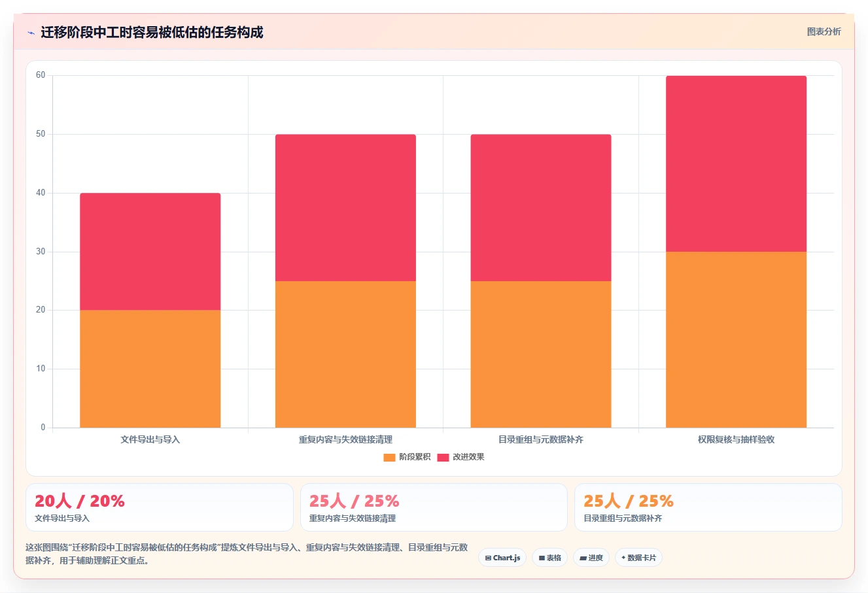This screenshot has height=593, width=868.
Task: Click the x-axis label 目录重组与元数据补齐
Action: [541, 439]
